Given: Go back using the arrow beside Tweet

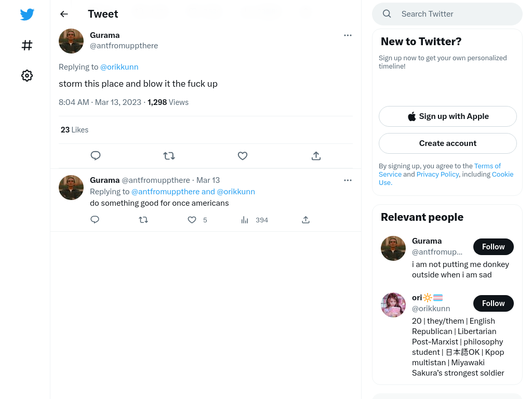Looking at the screenshot, I should point(64,14).
